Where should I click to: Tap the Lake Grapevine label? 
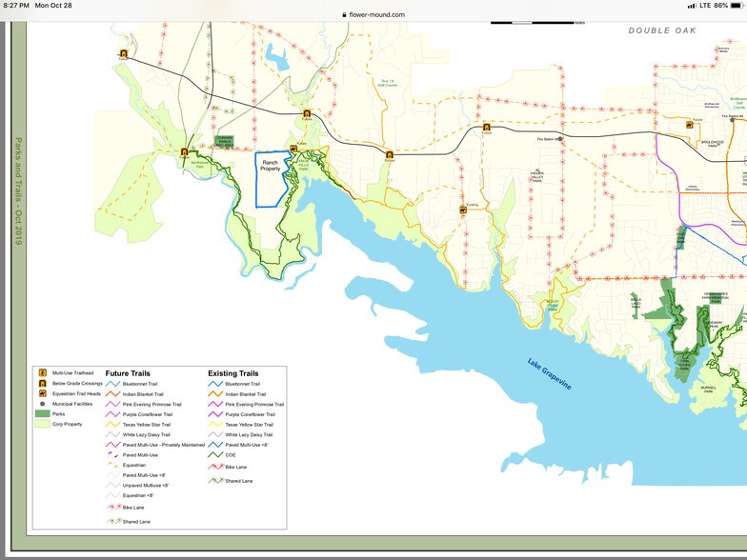tap(551, 373)
